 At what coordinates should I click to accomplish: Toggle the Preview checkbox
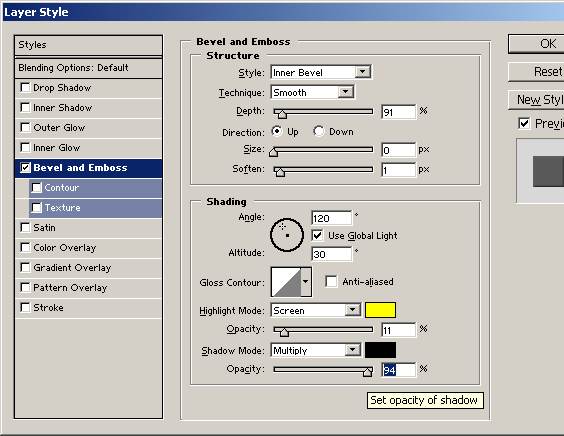pyautogui.click(x=524, y=123)
